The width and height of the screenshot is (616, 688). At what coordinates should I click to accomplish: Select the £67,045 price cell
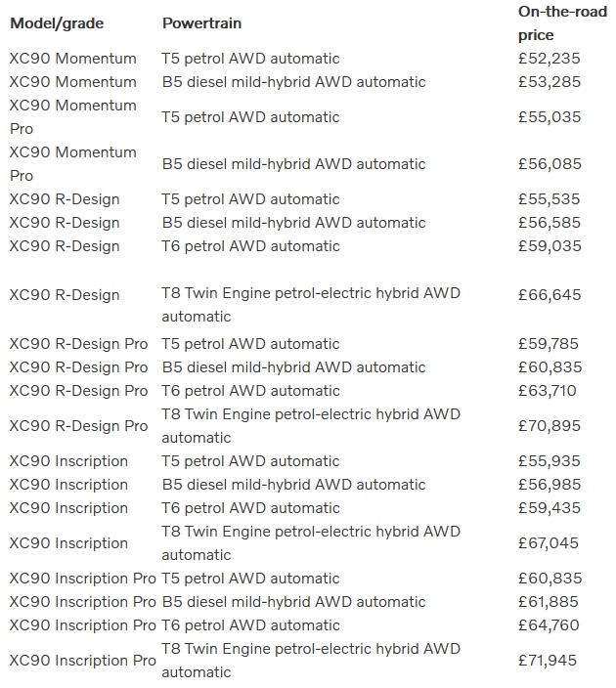pos(549,543)
